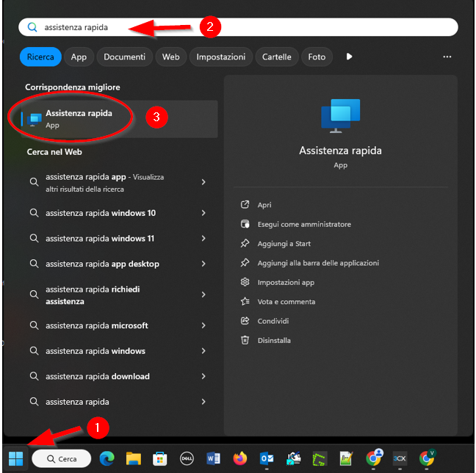Launch Microsoft Word from the taskbar

[214, 458]
